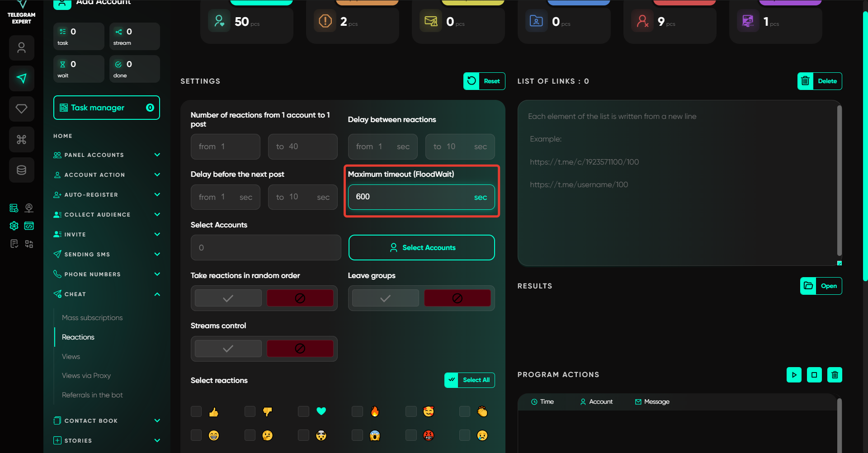This screenshot has width=868, height=453.
Task: Click the Maximum timeout FloodWait field
Action: click(411, 197)
